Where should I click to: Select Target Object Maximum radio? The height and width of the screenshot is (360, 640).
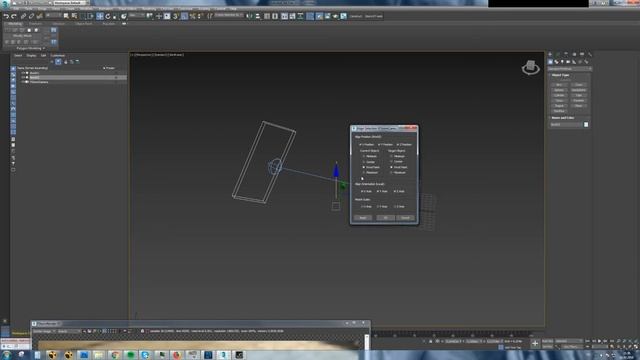pos(398,173)
